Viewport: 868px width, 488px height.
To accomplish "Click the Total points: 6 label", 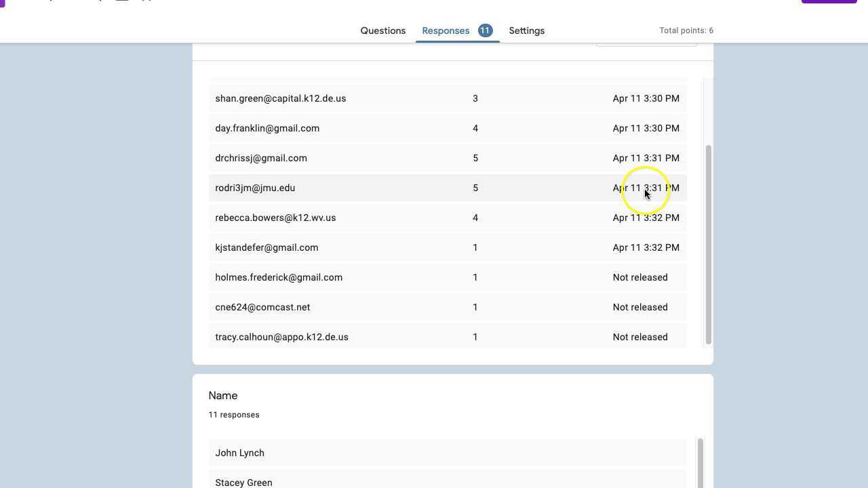I will pyautogui.click(x=686, y=30).
